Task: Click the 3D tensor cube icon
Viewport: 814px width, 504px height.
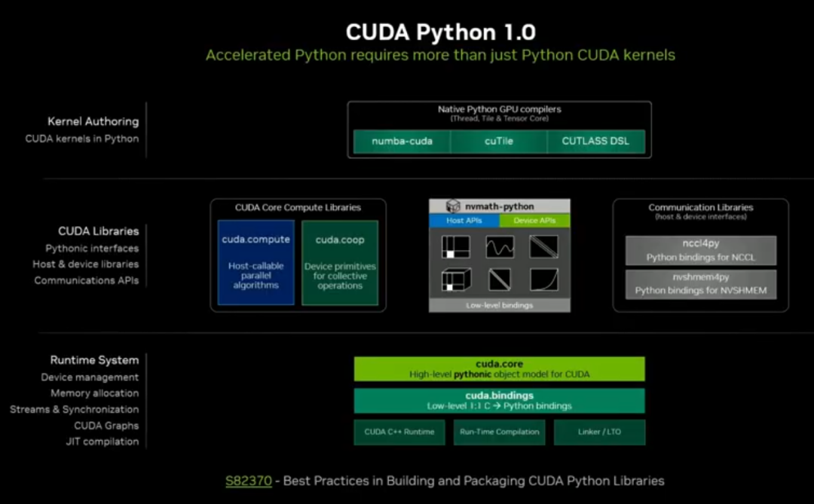Action: pos(456,279)
